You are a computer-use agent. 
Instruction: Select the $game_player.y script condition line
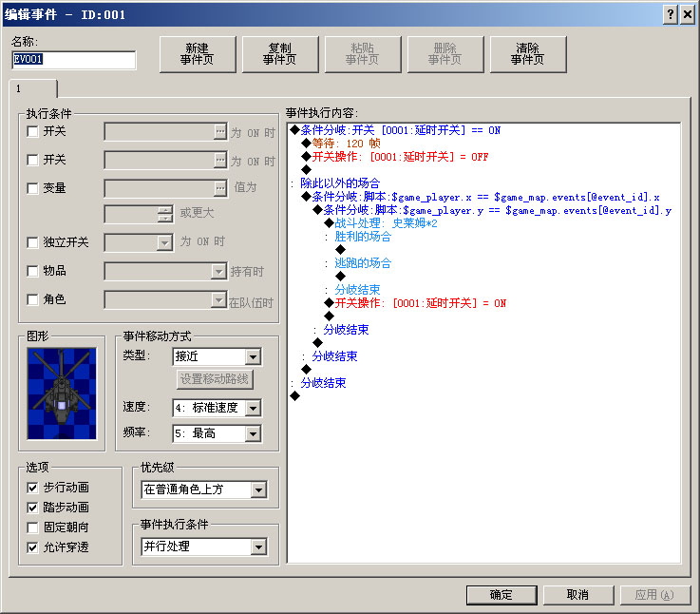(x=492, y=210)
